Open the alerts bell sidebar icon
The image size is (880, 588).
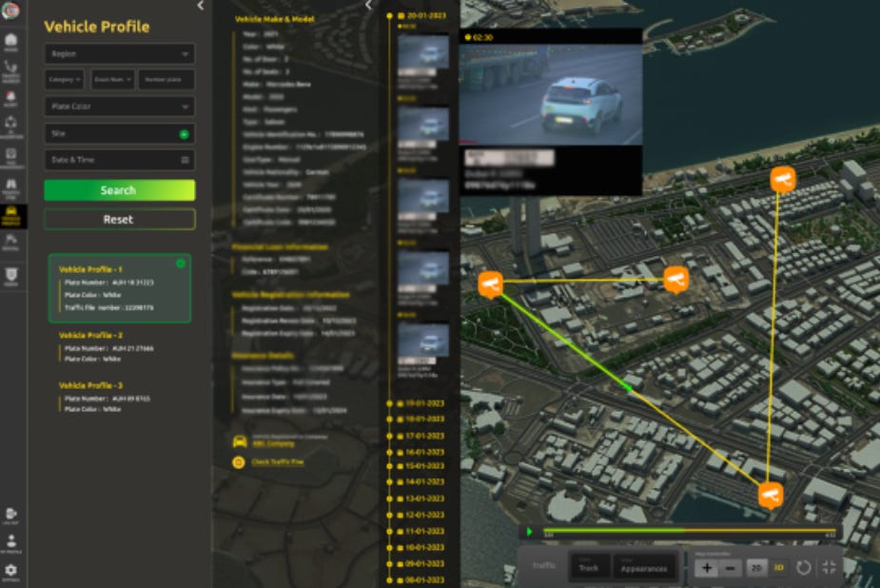tap(11, 99)
